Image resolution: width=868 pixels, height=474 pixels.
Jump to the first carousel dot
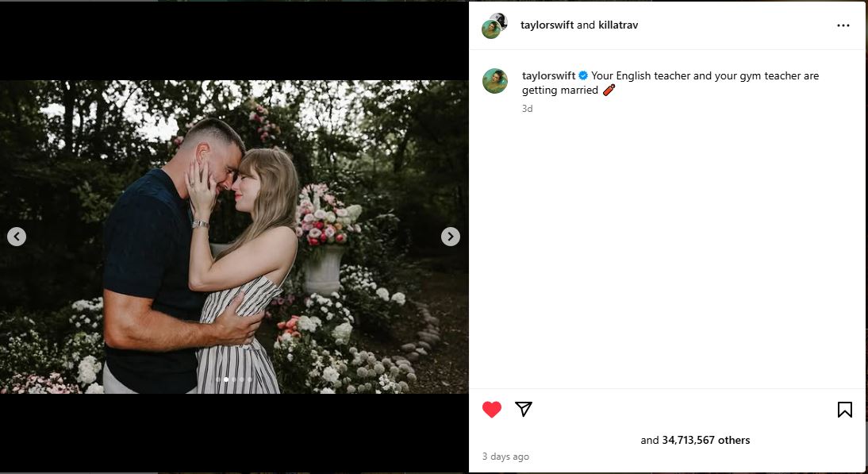point(218,380)
